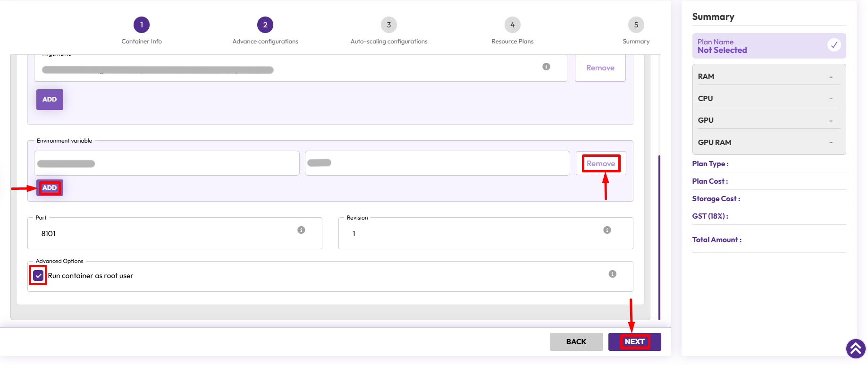Add another argument with ADD button
The height and width of the screenshot is (365, 868).
tap(50, 100)
